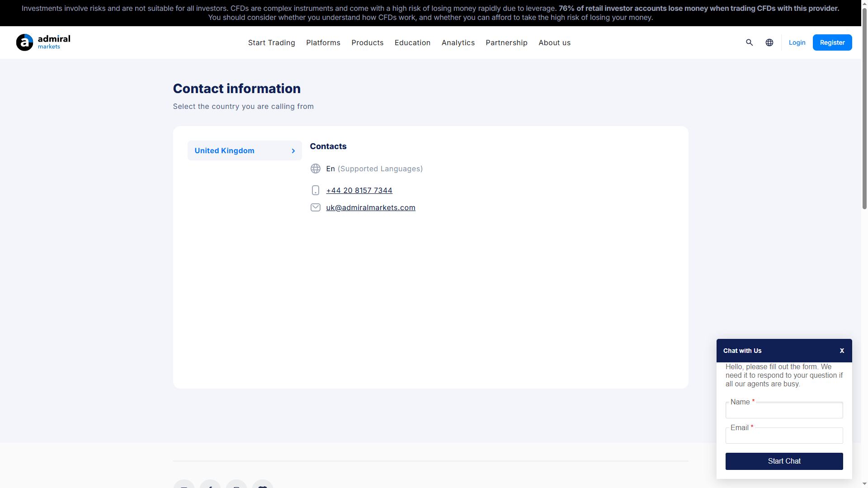Focus the chat Email input field
The image size is (868, 488).
(784, 436)
